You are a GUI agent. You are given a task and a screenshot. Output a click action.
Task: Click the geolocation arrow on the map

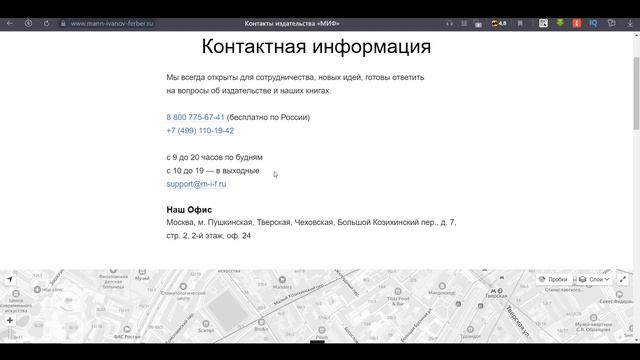[10, 280]
